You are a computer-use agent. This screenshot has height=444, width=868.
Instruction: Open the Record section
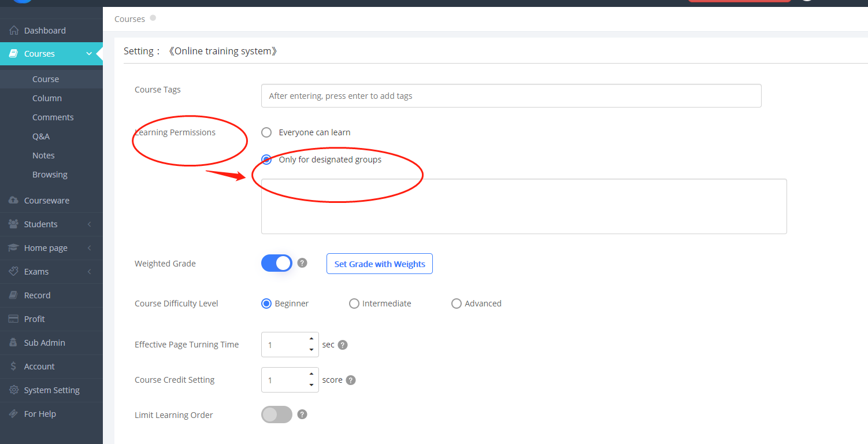[51, 295]
